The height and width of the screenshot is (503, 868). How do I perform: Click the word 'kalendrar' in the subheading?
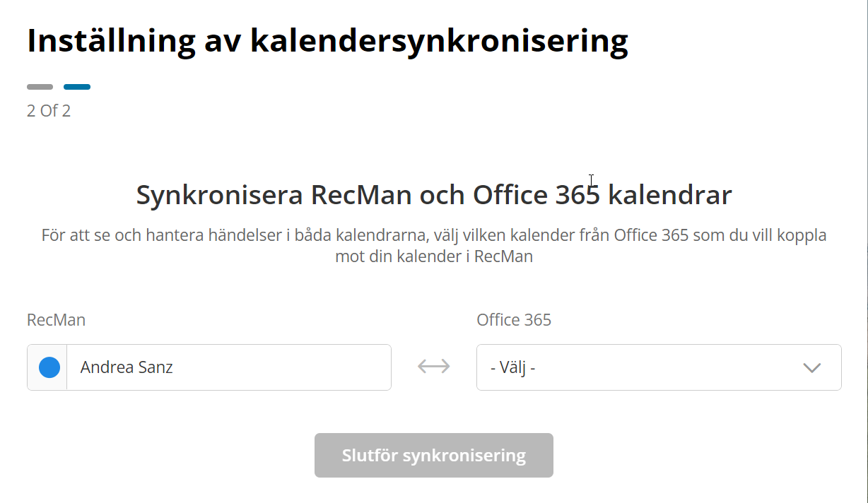pyautogui.click(x=669, y=195)
